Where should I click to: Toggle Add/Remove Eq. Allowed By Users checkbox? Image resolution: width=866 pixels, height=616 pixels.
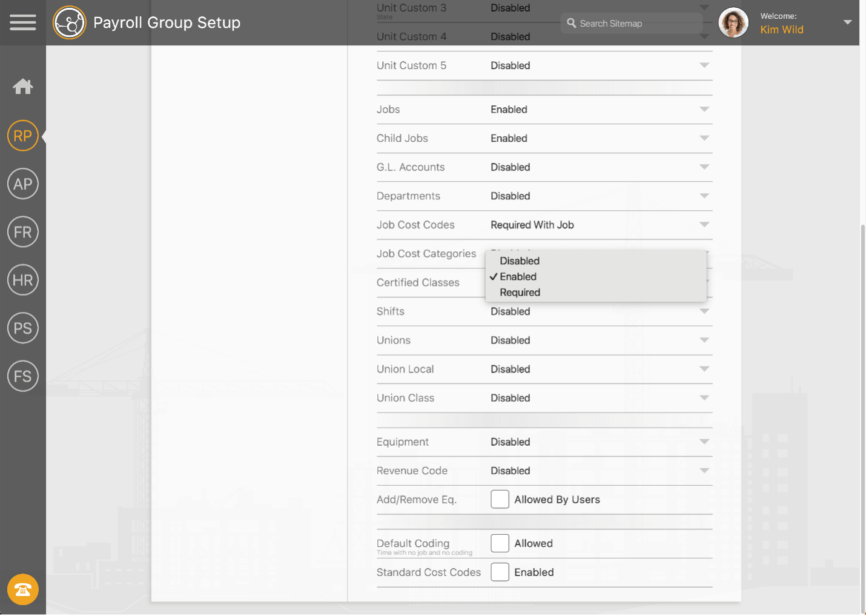click(x=500, y=500)
